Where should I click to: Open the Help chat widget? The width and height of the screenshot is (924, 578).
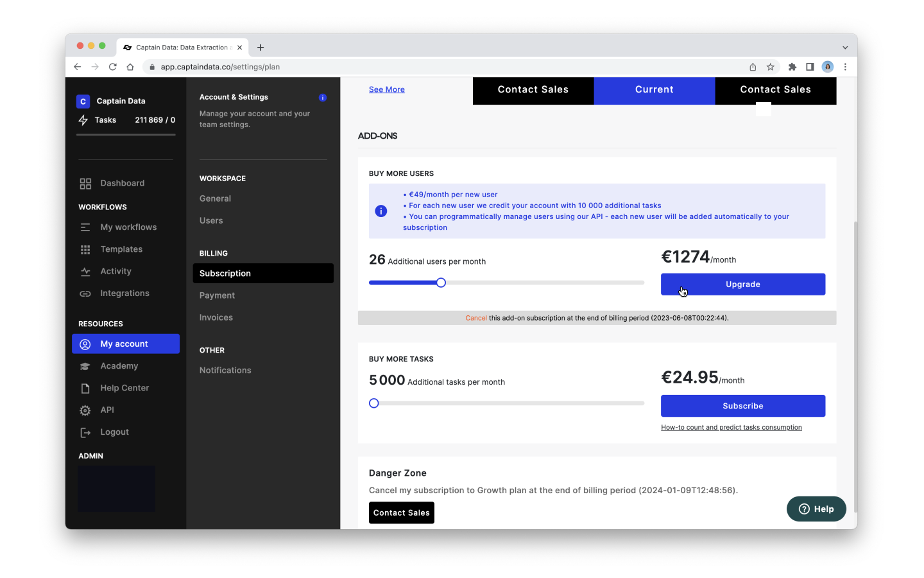tap(816, 509)
